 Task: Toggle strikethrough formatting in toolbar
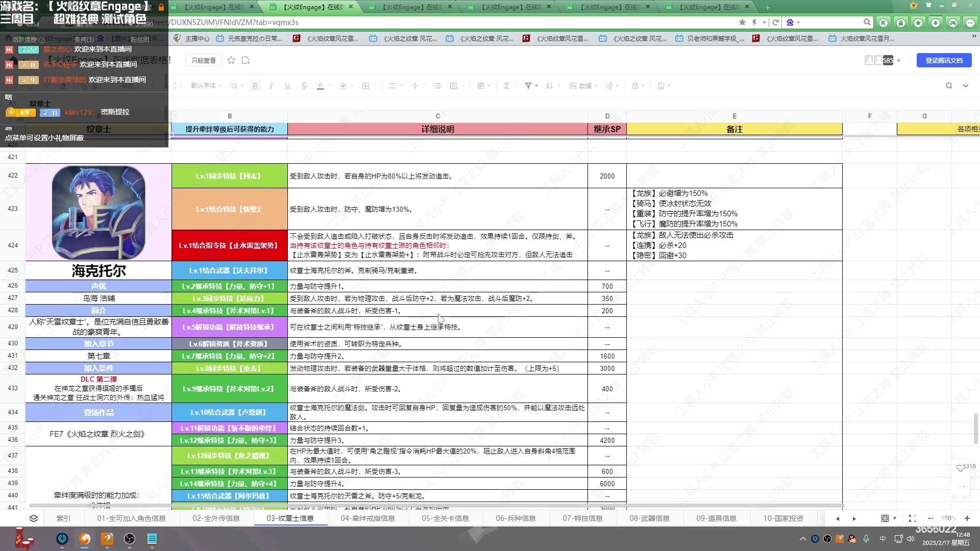click(304, 86)
